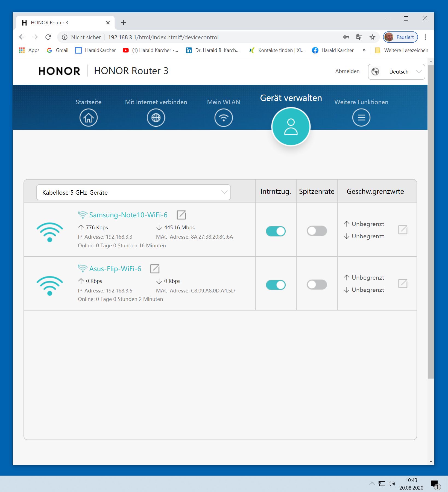Disable internet access for Samsung-Note10-WiFi-6
The height and width of the screenshot is (492, 448).
click(276, 231)
